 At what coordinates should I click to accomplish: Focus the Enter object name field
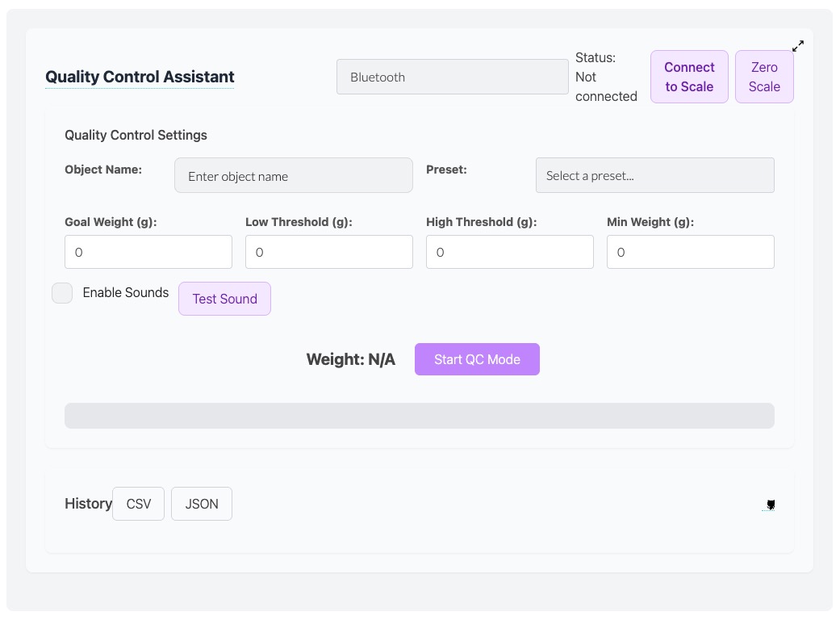pos(294,175)
